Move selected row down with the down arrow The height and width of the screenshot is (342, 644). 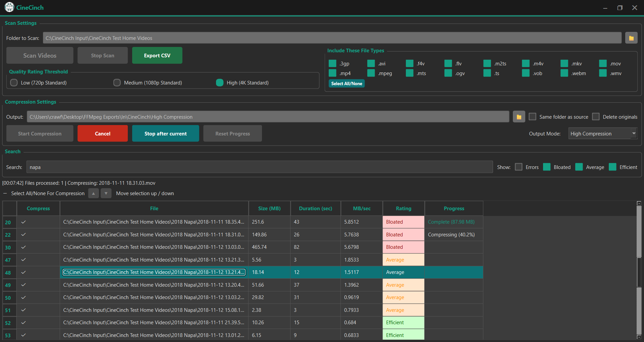coord(106,193)
